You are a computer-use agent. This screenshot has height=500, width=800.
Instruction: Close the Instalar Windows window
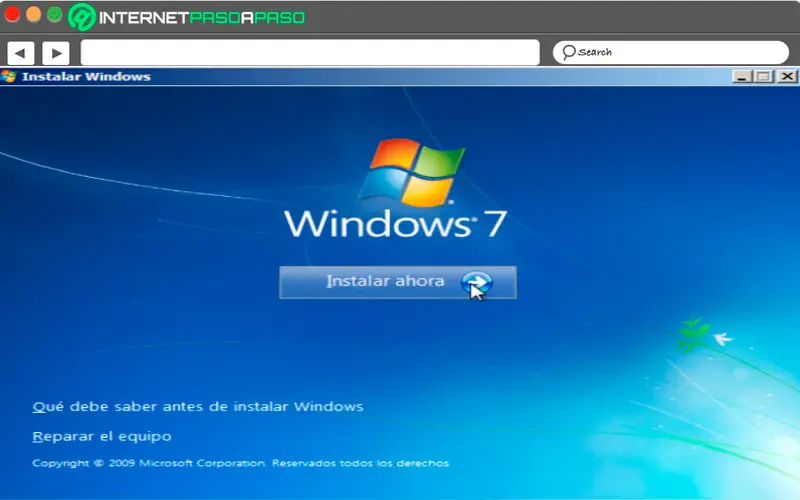(787, 77)
